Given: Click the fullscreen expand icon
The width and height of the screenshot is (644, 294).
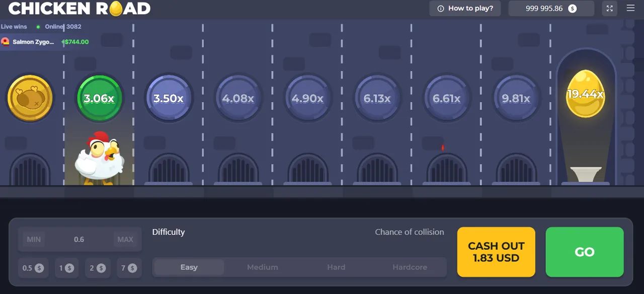Looking at the screenshot, I should coord(609,9).
